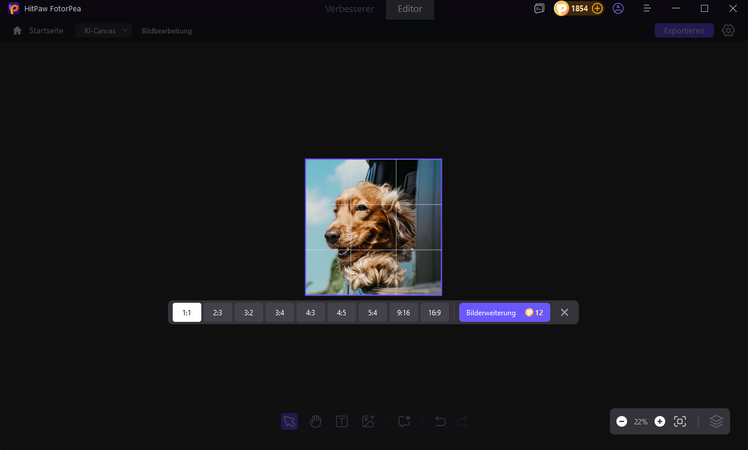Open the layers panel icon
This screenshot has width=748, height=450.
(716, 421)
